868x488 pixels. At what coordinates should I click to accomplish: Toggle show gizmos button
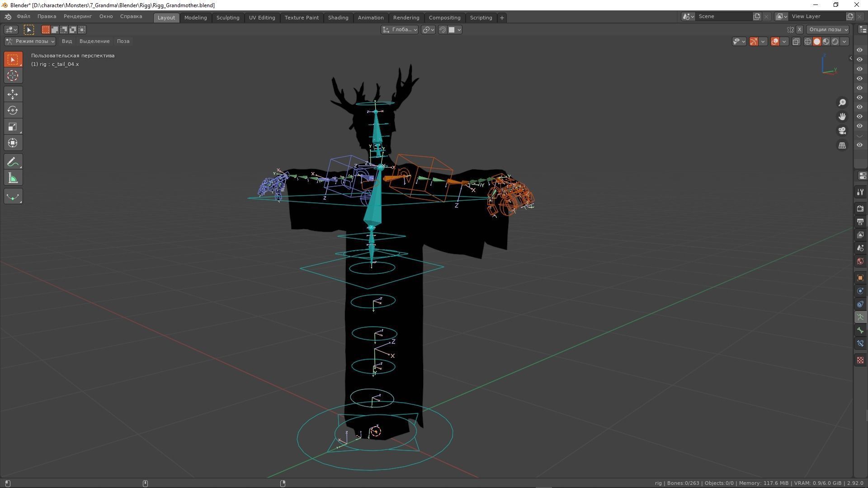point(754,41)
